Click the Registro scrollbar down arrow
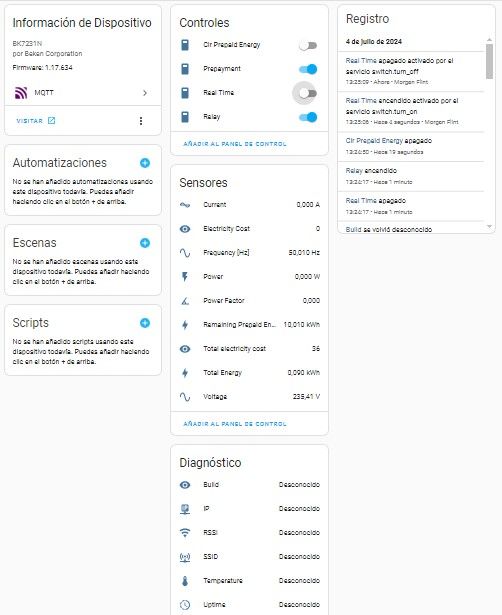 [x=489, y=226]
